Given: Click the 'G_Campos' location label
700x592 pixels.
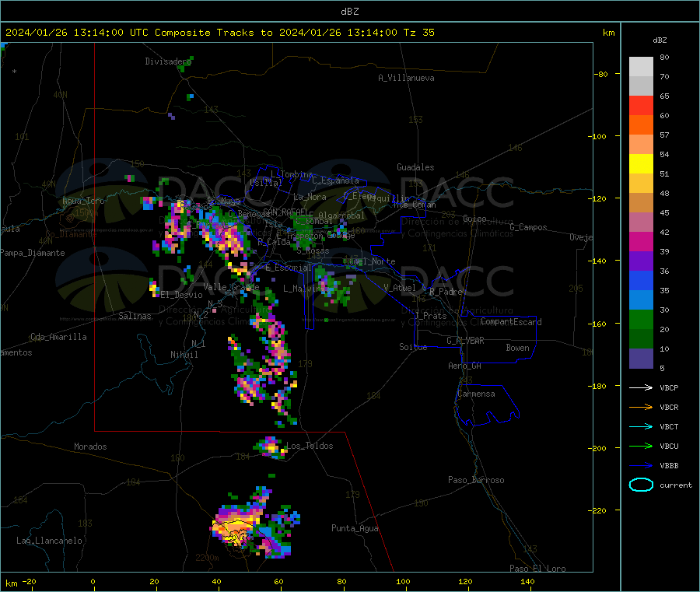Looking at the screenshot, I should (x=528, y=227).
